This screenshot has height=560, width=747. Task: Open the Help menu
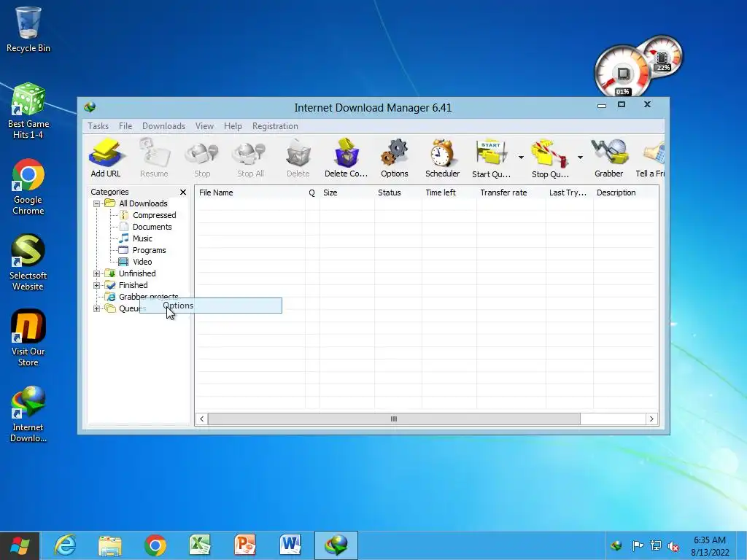tap(233, 126)
